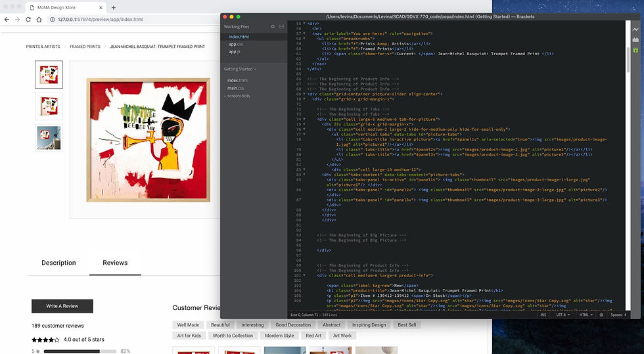The height and width of the screenshot is (354, 644).
Task: Go forward in the browser
Action: pos(17,19)
